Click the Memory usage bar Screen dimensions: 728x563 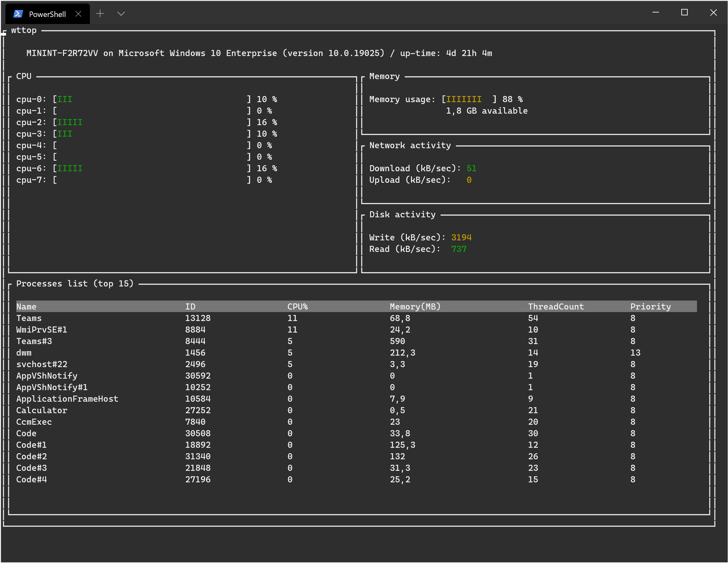(469, 99)
